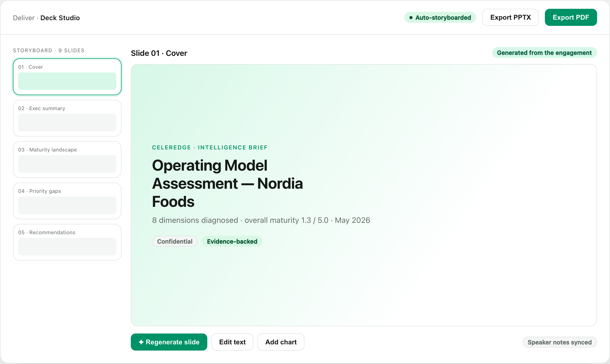Select the 05 Recommendations slide
This screenshot has height=364, width=610.
click(x=67, y=242)
